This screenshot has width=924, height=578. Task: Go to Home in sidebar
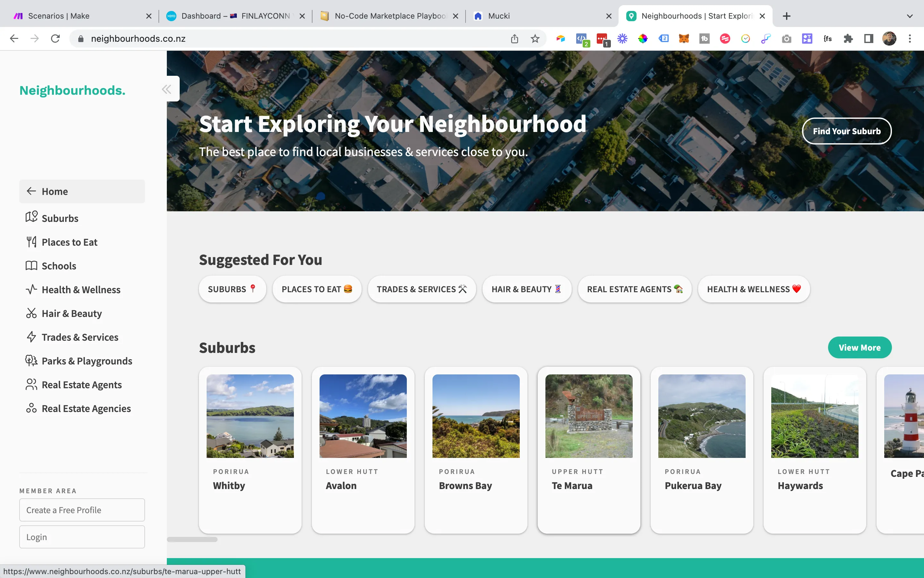pos(82,191)
